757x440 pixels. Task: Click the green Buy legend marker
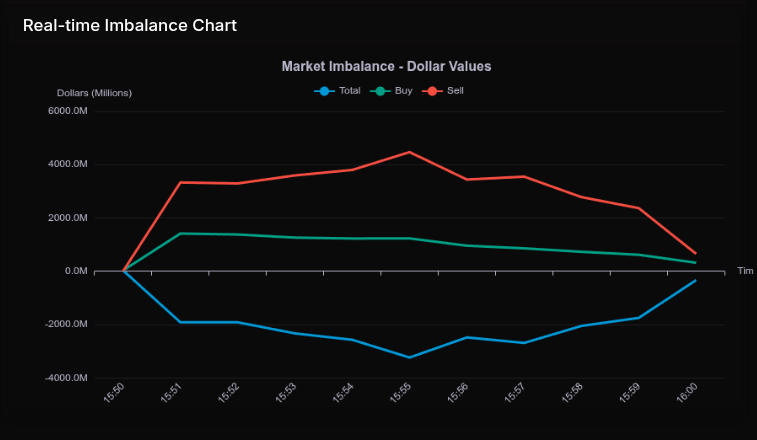[380, 91]
